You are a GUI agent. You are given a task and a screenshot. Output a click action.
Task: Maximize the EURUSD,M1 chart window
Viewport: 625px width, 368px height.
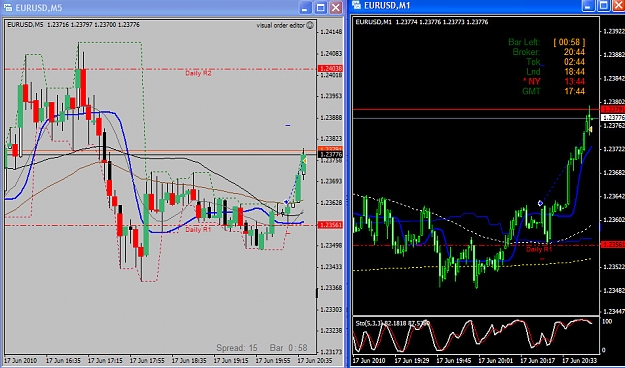tap(603, 5)
